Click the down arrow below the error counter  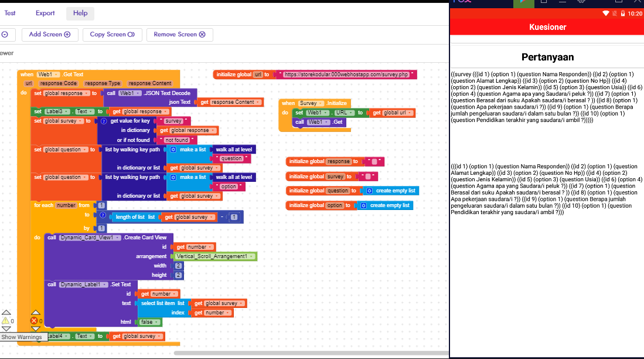pyautogui.click(x=36, y=328)
